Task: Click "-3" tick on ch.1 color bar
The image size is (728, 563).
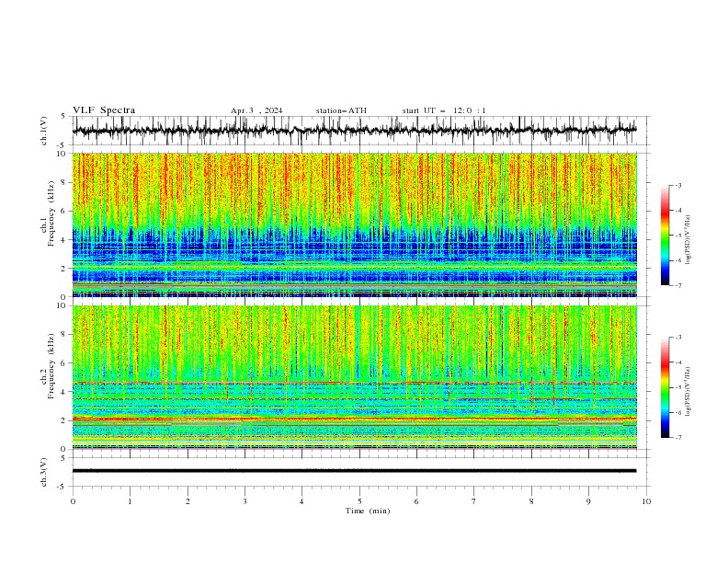Action: pos(678,185)
